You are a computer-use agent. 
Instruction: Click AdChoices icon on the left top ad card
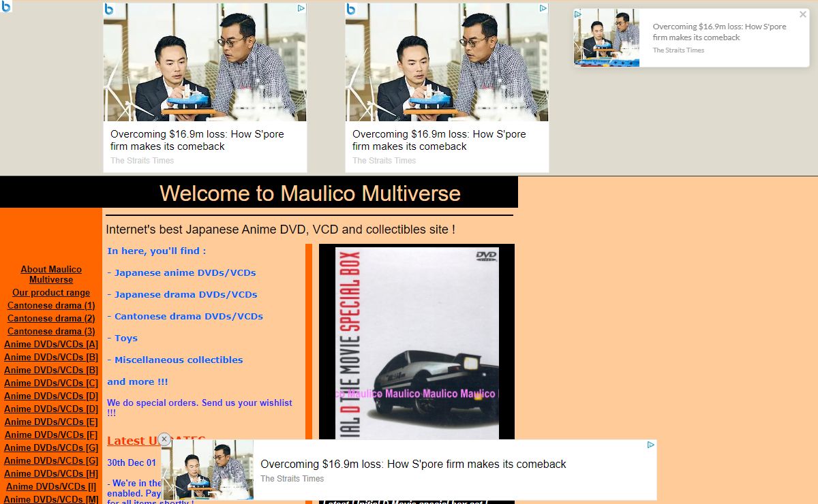tap(301, 8)
